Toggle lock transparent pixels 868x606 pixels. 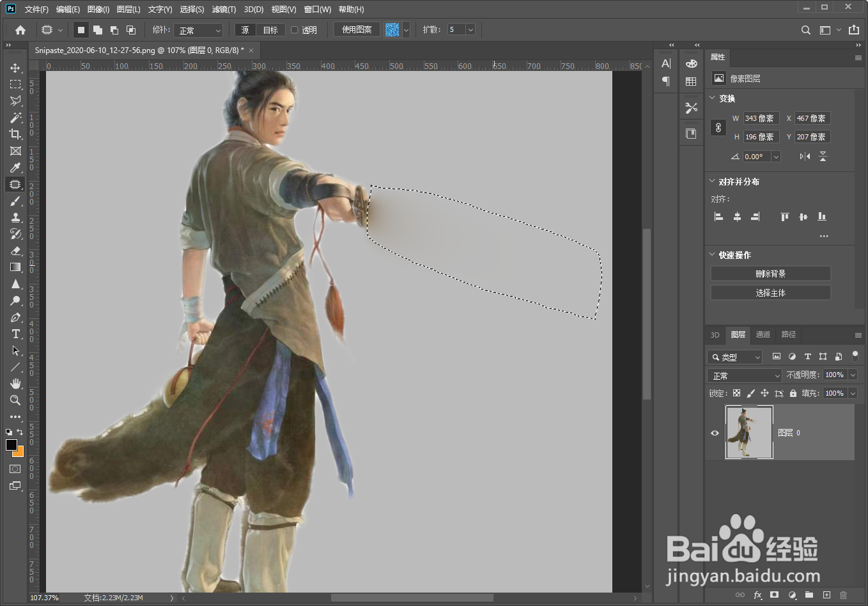tap(736, 393)
